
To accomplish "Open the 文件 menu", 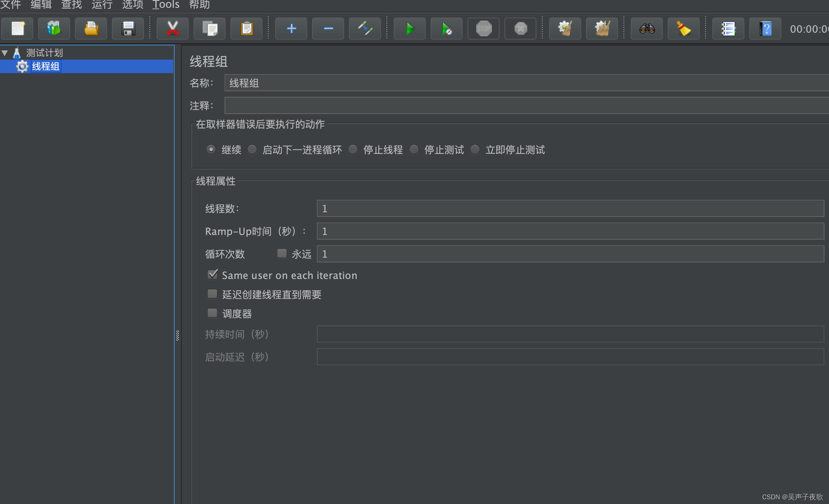I will coord(11,5).
